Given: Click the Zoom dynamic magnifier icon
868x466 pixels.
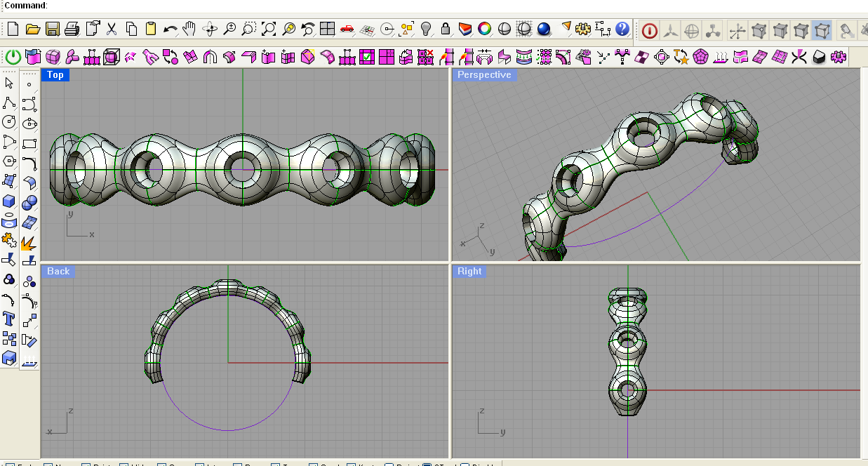Looking at the screenshot, I should coord(229,29).
